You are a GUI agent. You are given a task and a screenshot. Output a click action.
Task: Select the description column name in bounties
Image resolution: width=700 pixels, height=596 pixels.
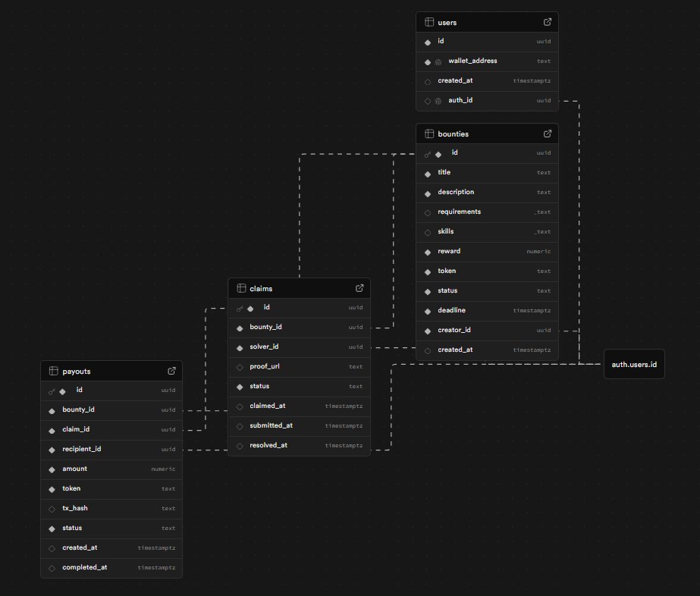(456, 192)
